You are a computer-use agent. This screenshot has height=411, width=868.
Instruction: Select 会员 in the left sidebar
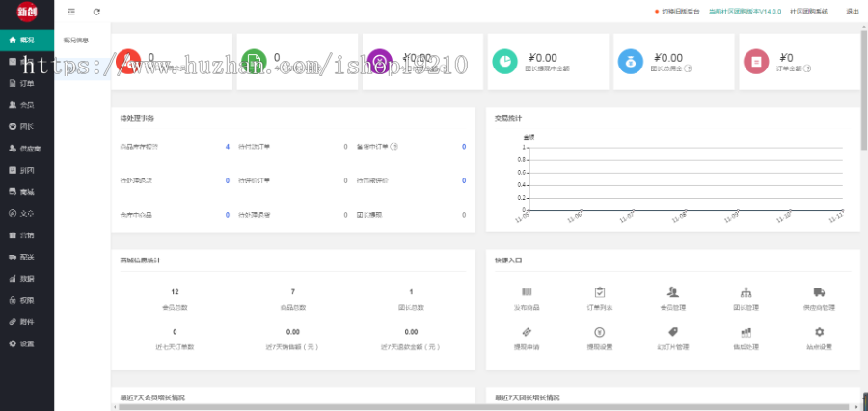click(x=26, y=105)
